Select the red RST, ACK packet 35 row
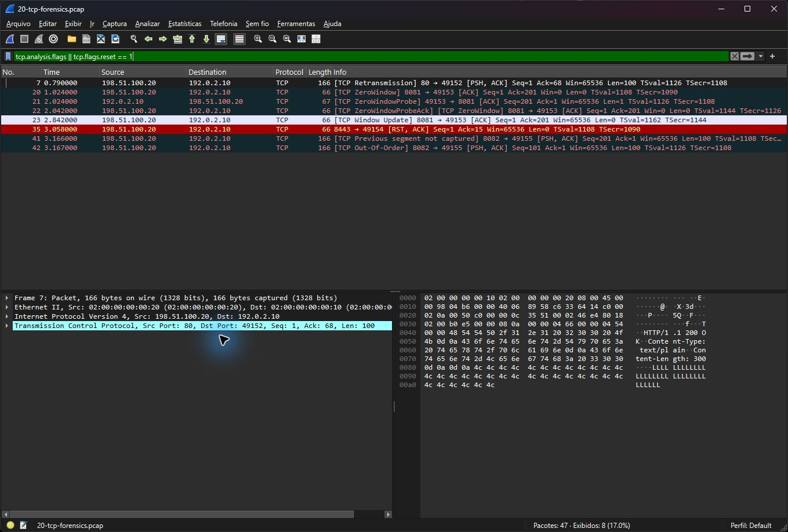The image size is (788, 532). tap(394, 129)
